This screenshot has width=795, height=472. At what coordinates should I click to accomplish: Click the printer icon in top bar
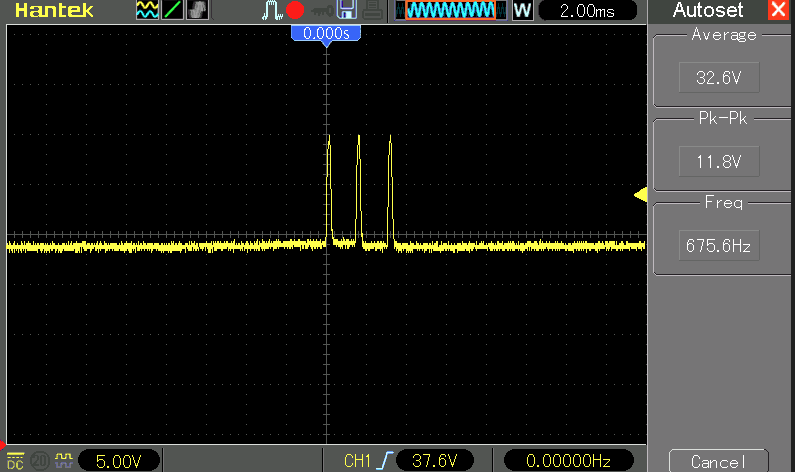point(372,11)
